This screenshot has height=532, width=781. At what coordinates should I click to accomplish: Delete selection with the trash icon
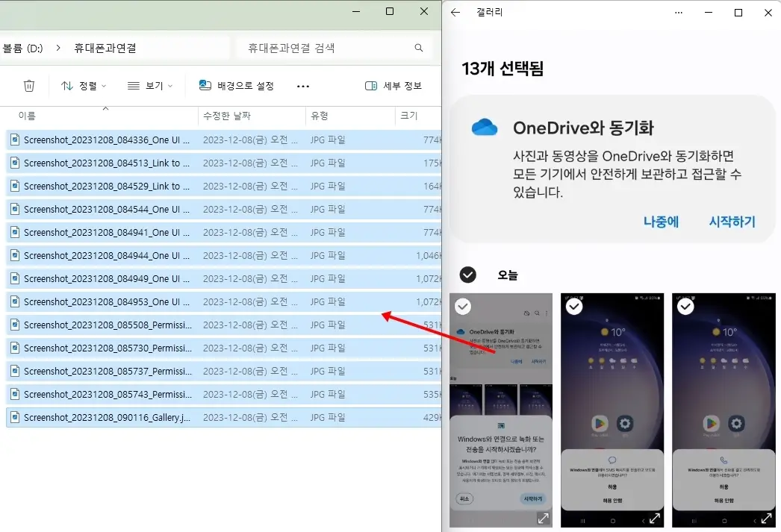click(28, 85)
